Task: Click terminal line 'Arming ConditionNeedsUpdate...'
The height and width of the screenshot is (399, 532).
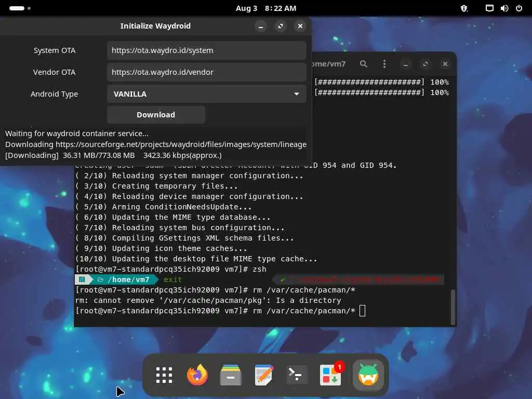Action: [x=164, y=207]
